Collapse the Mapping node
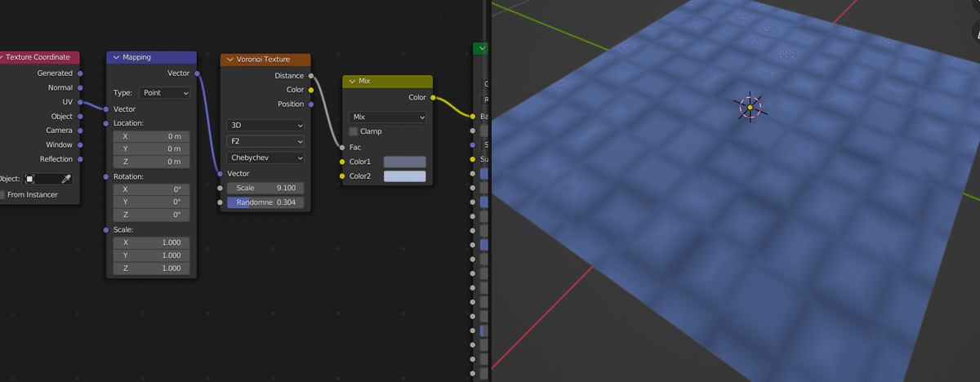 [x=116, y=57]
